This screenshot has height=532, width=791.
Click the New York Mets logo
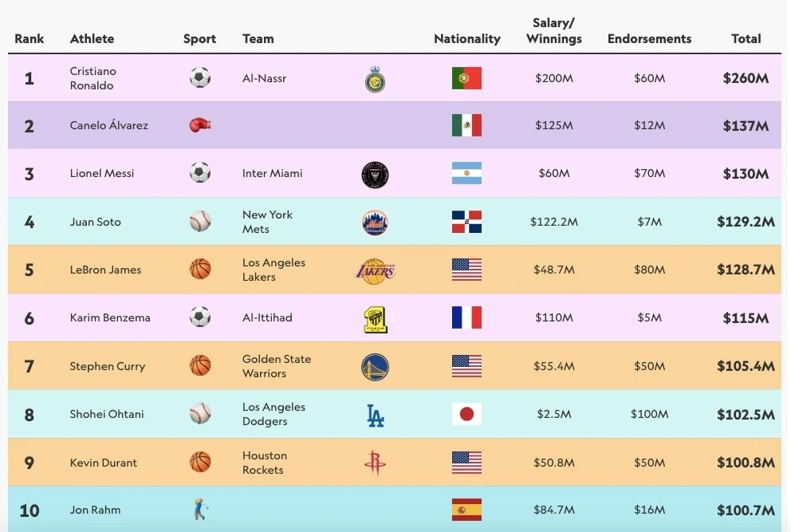(x=375, y=222)
